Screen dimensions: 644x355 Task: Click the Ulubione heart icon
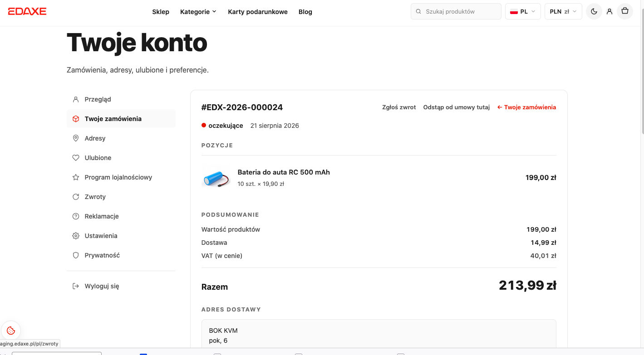76,158
